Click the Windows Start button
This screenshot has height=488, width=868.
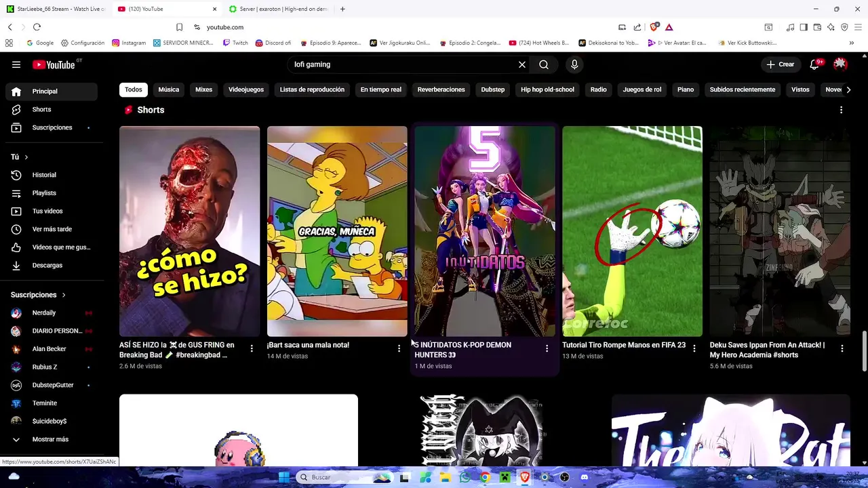pyautogui.click(x=284, y=477)
